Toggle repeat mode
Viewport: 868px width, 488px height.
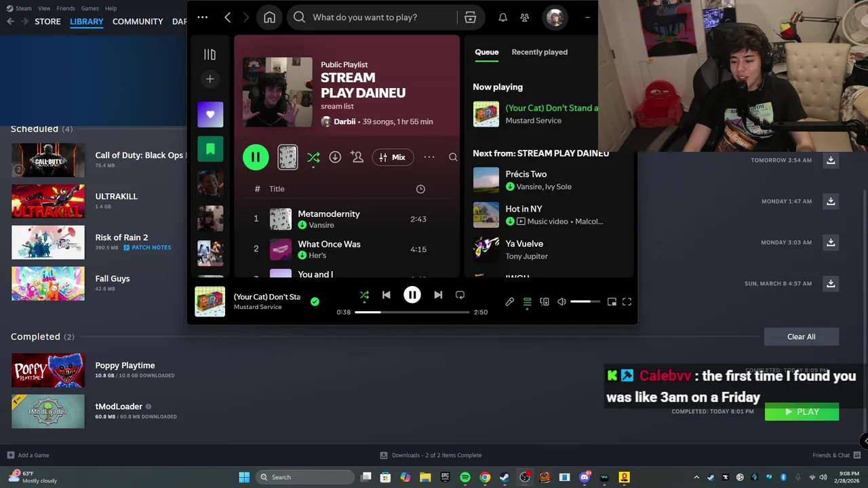[x=460, y=295]
